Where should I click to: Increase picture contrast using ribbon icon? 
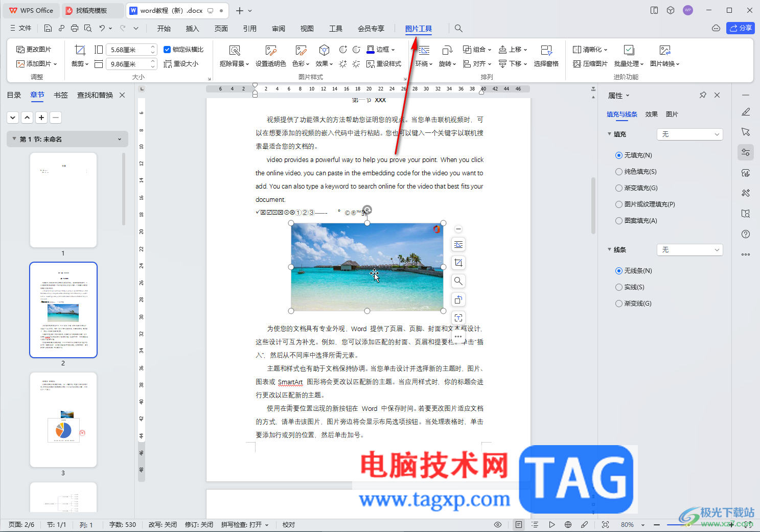click(x=343, y=50)
